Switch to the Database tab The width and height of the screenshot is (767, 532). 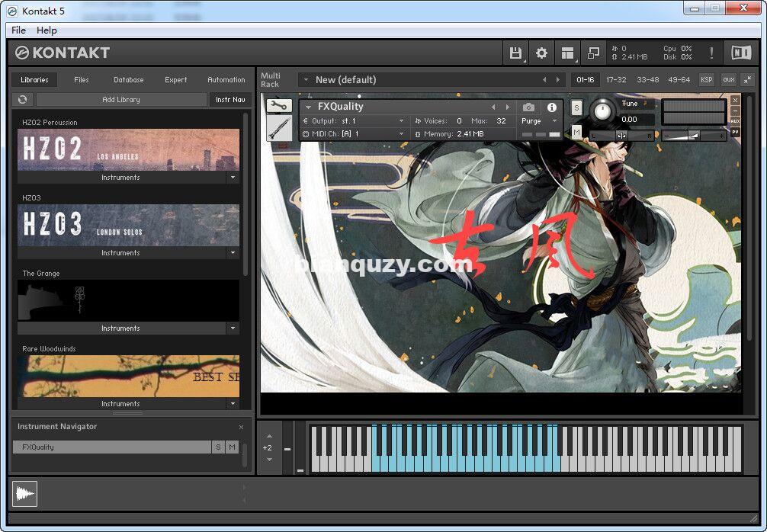tap(129, 80)
